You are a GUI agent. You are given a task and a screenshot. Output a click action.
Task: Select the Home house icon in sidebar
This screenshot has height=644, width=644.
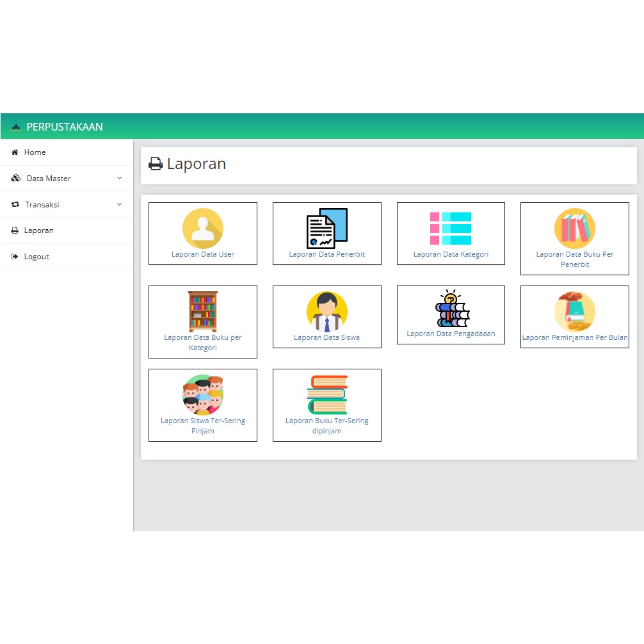pos(15,152)
